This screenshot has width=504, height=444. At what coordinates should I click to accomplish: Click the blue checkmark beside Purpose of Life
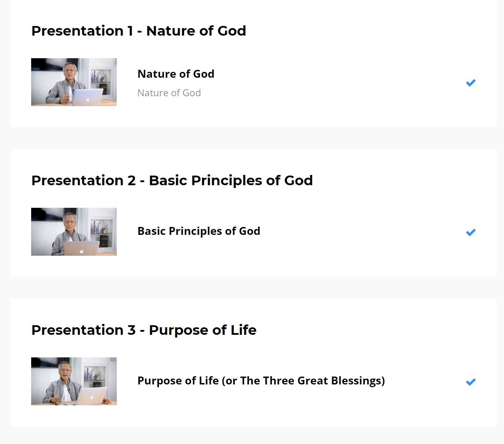471,382
